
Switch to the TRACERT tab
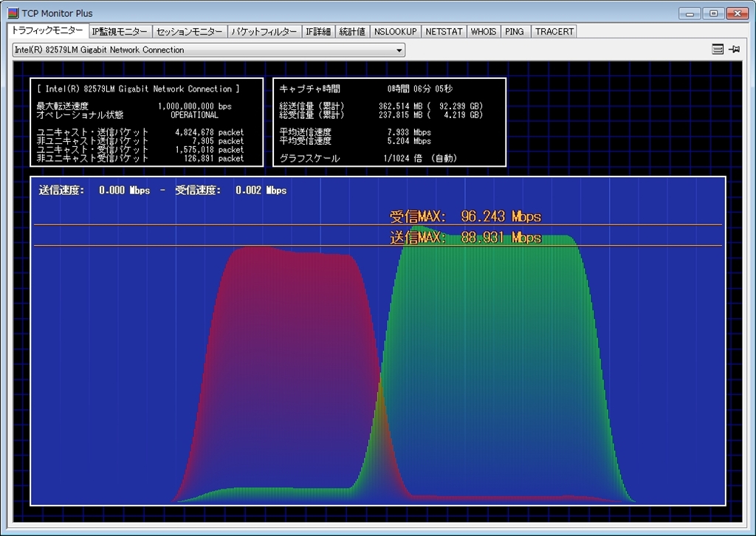554,32
